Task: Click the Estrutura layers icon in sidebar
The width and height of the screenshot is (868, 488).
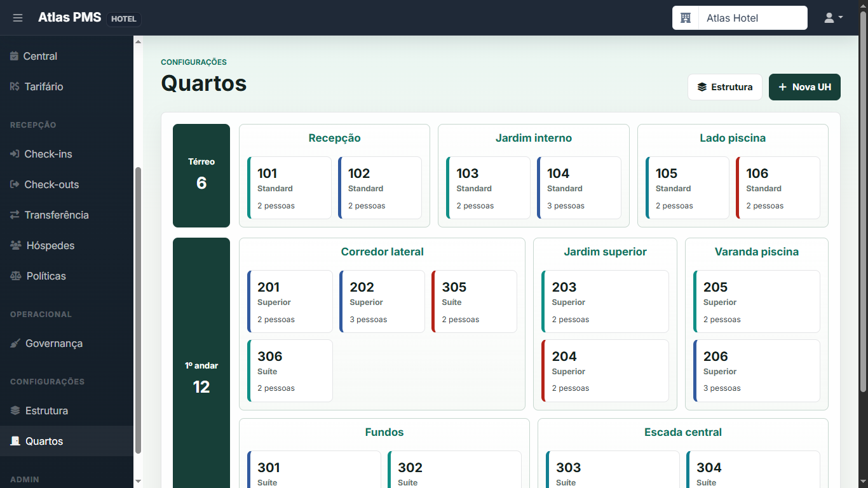Action: 15,410
